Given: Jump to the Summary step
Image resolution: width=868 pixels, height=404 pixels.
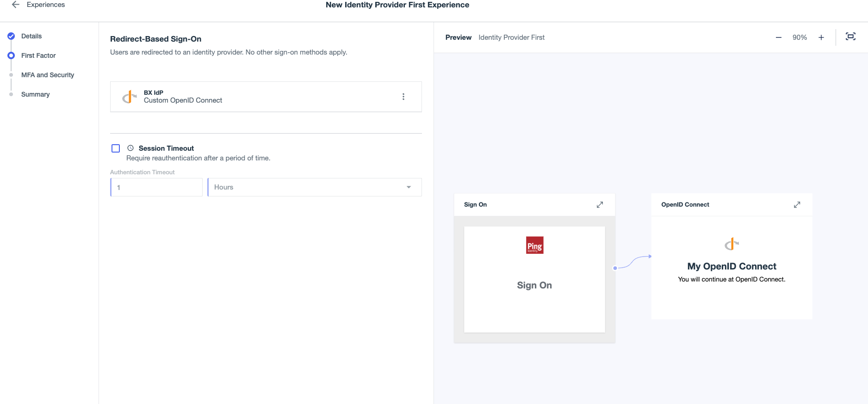Looking at the screenshot, I should 35,94.
